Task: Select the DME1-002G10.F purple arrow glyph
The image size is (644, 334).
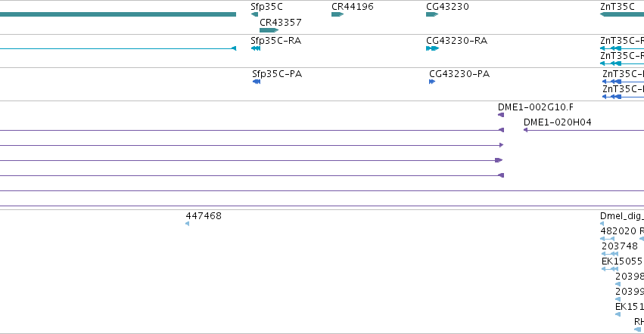Action: 501,115
